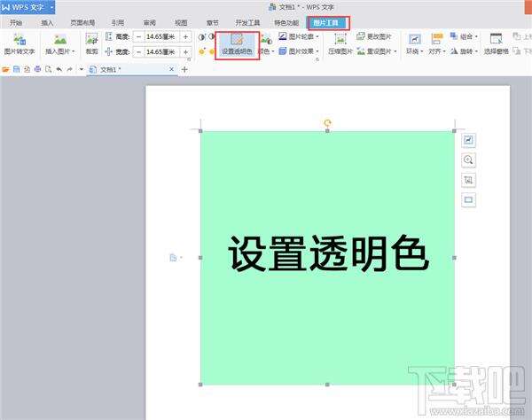This screenshot has width=532, height=420.
Task: Select the 裁剪 crop tool
Action: (91, 43)
